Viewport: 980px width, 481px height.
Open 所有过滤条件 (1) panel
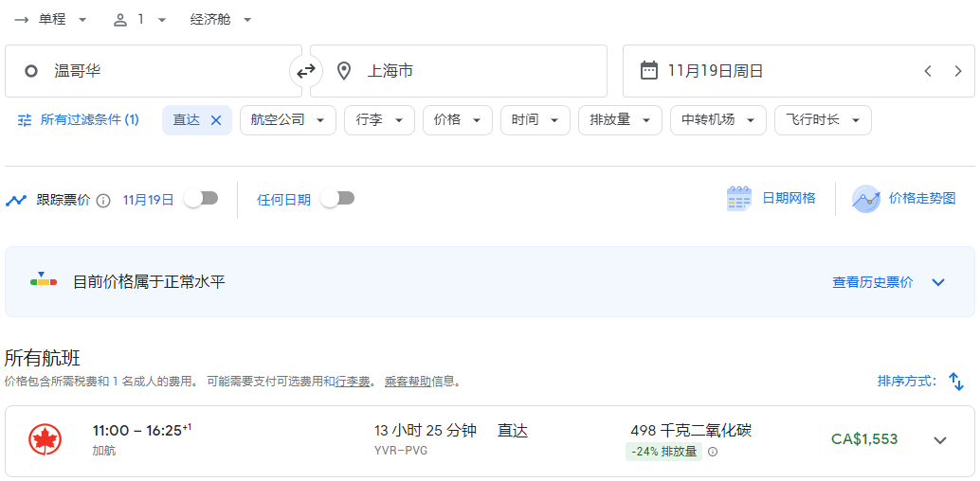(78, 120)
